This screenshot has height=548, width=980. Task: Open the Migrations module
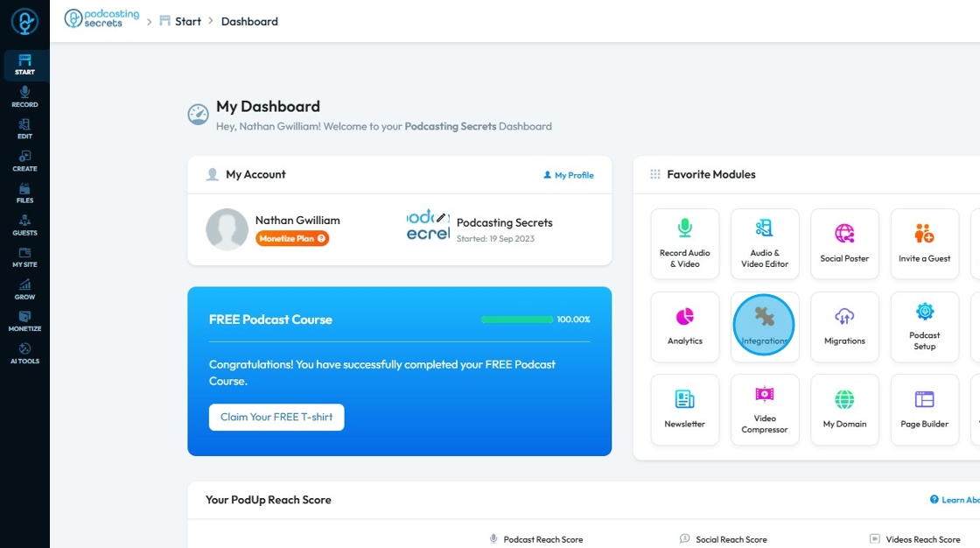[x=844, y=326]
